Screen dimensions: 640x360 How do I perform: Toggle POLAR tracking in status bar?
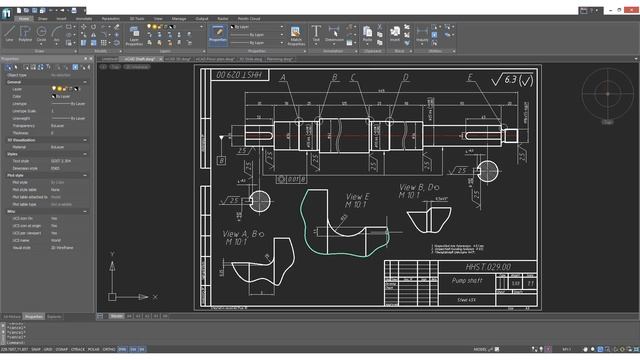pos(93,349)
